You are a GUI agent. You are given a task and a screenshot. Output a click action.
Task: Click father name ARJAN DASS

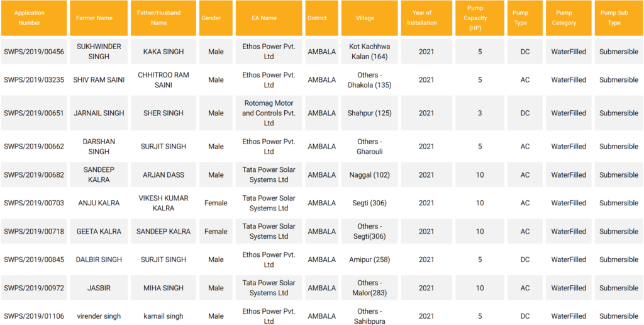click(x=164, y=175)
